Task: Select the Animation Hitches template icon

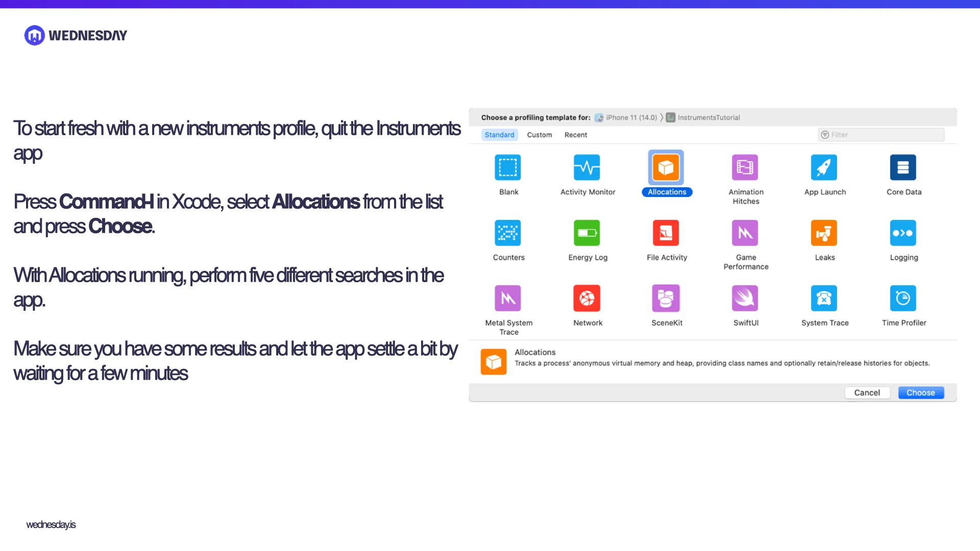Action: point(745,167)
